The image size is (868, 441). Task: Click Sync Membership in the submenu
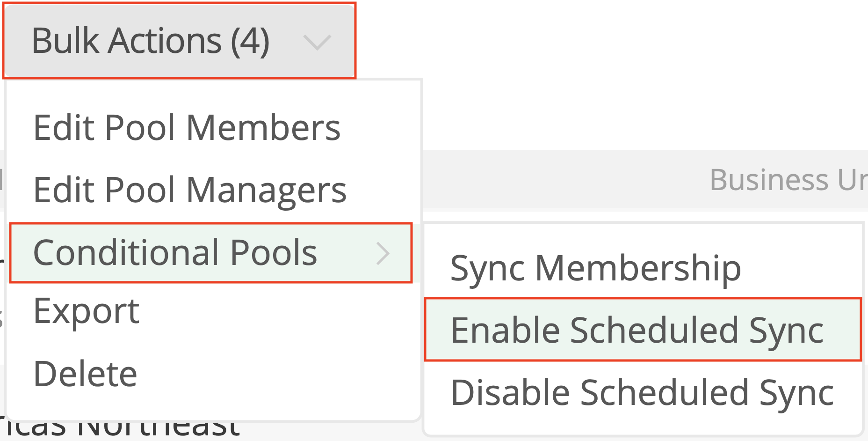[595, 268]
